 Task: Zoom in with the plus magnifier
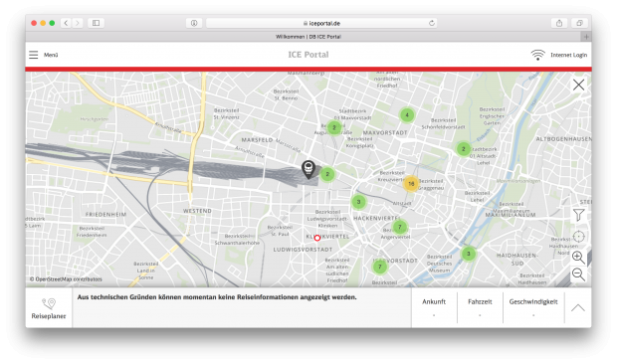[578, 257]
